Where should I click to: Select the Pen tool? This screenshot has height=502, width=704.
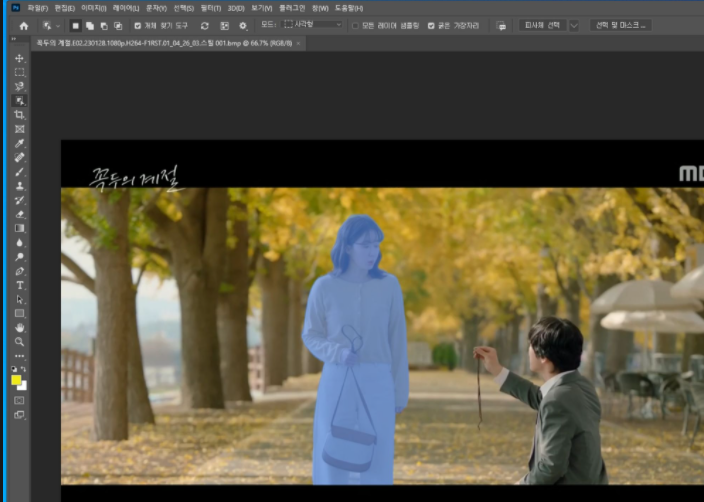pyautogui.click(x=19, y=271)
